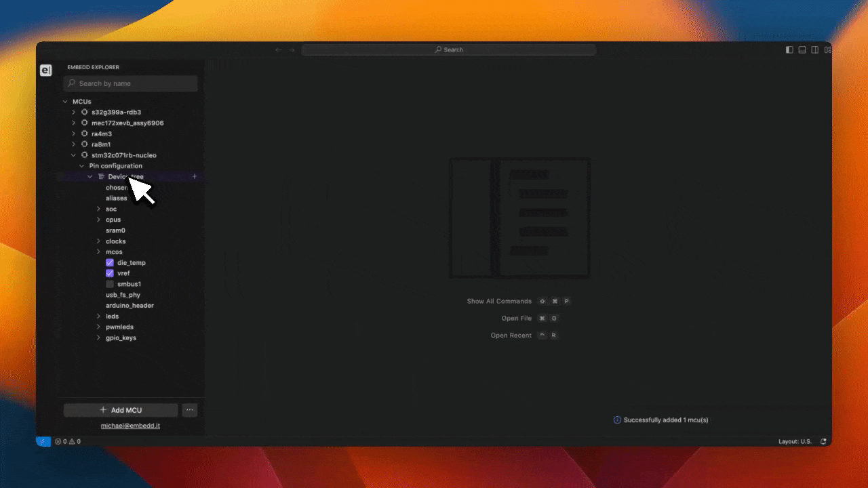Click Show All Commands in editor area
The height and width of the screenshot is (488, 868).
(x=499, y=301)
